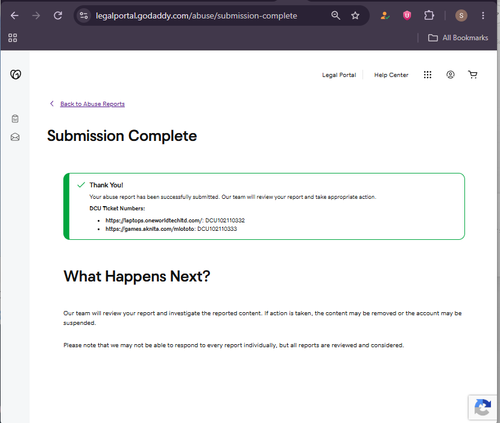Screen dimensions: 500x423
Task: Open the zoom magnifier icon in address bar
Action: pyautogui.click(x=335, y=15)
